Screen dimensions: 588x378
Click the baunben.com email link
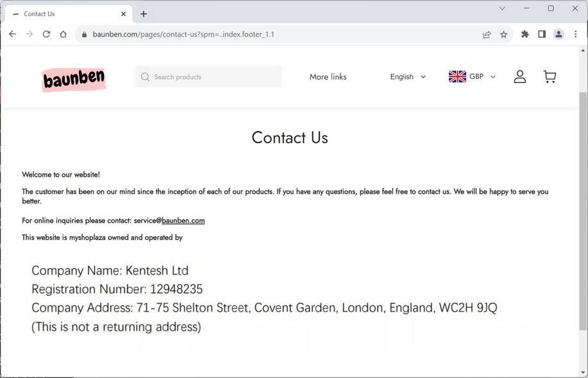(183, 220)
